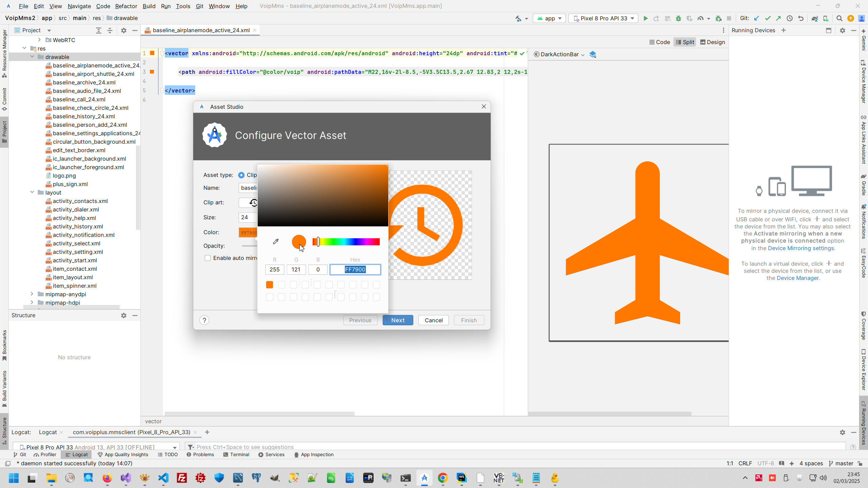This screenshot has width=868, height=488.
Task: Open the Refactor menu
Action: 126,6
